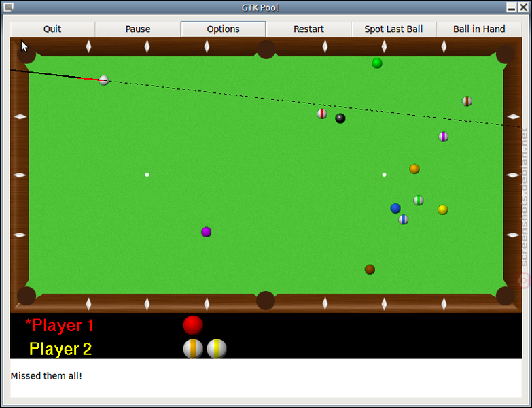Click the solid purple ball
The image size is (532, 408).
207,232
